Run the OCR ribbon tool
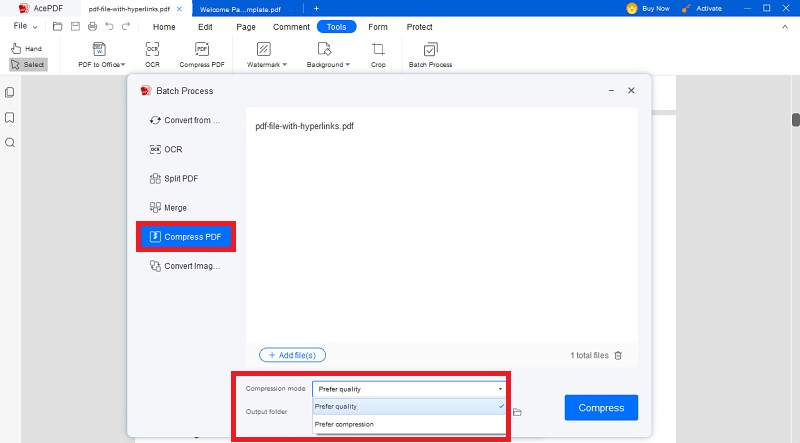This screenshot has height=443, width=800. coord(152,55)
